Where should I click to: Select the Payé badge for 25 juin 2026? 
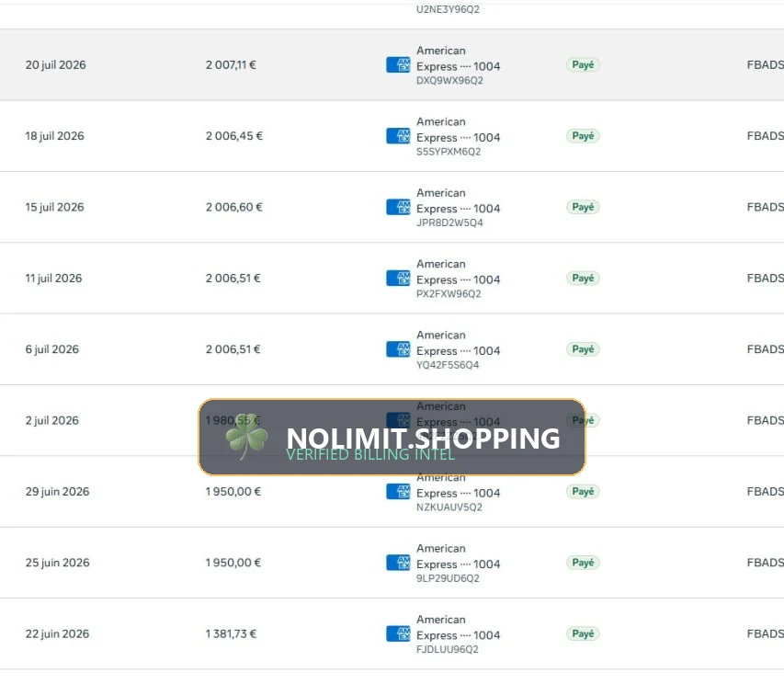pos(583,563)
